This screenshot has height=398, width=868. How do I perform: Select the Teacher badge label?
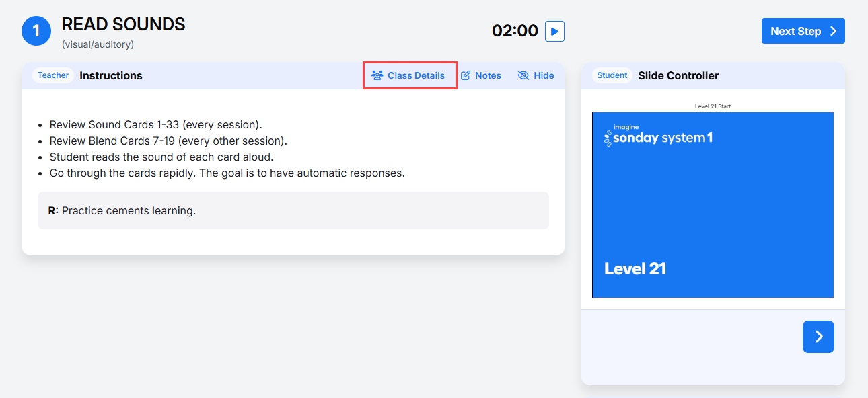(53, 75)
